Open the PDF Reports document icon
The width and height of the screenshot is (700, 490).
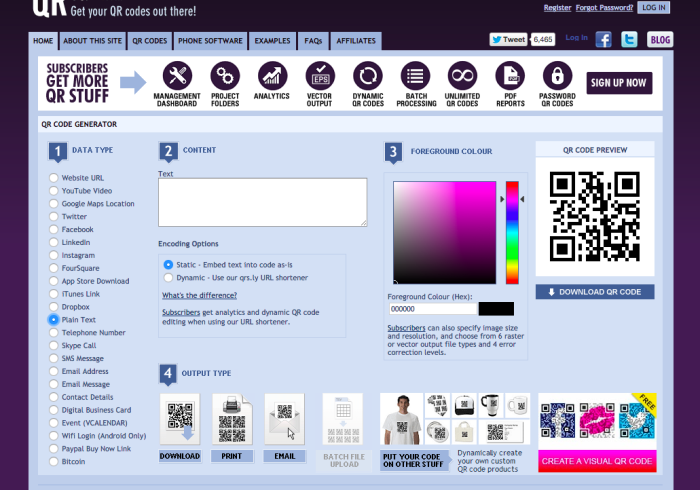[510, 76]
